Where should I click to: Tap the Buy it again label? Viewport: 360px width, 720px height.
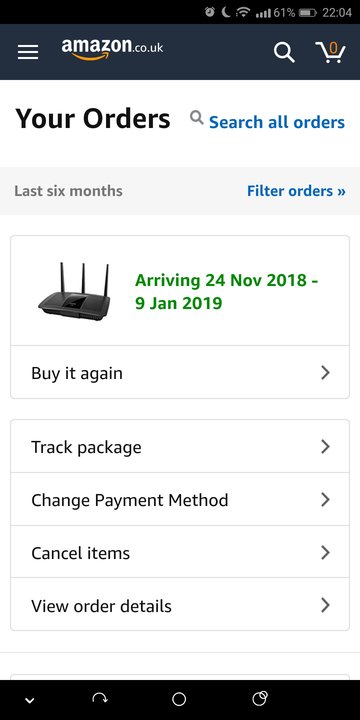point(77,373)
